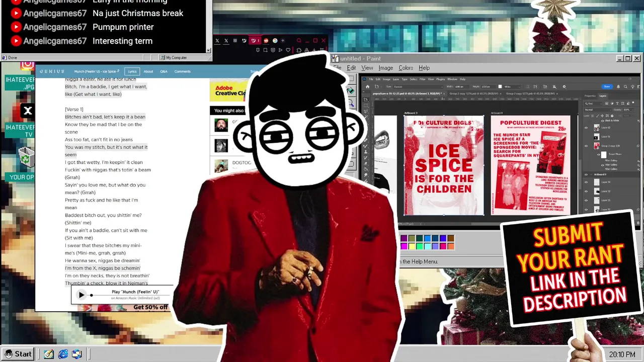Image resolution: width=644 pixels, height=362 pixels.
Task: Click the Google tab icon in browser
Action: click(275, 41)
